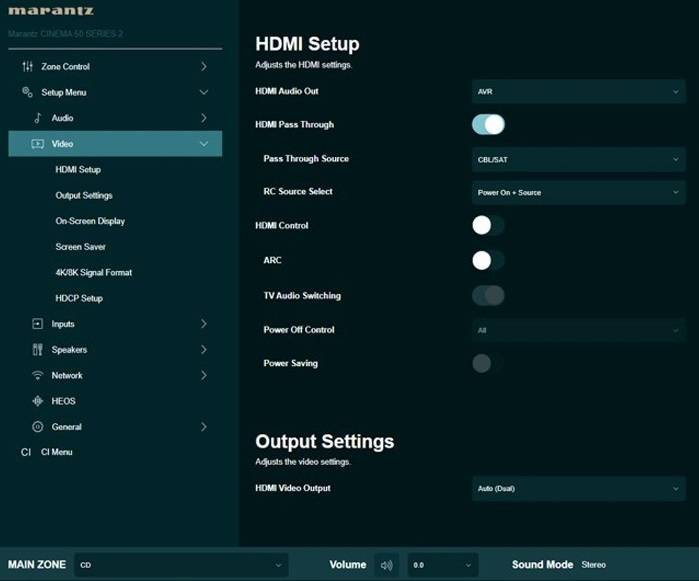
Task: Click the Setup Menu gears icon
Action: (x=27, y=92)
